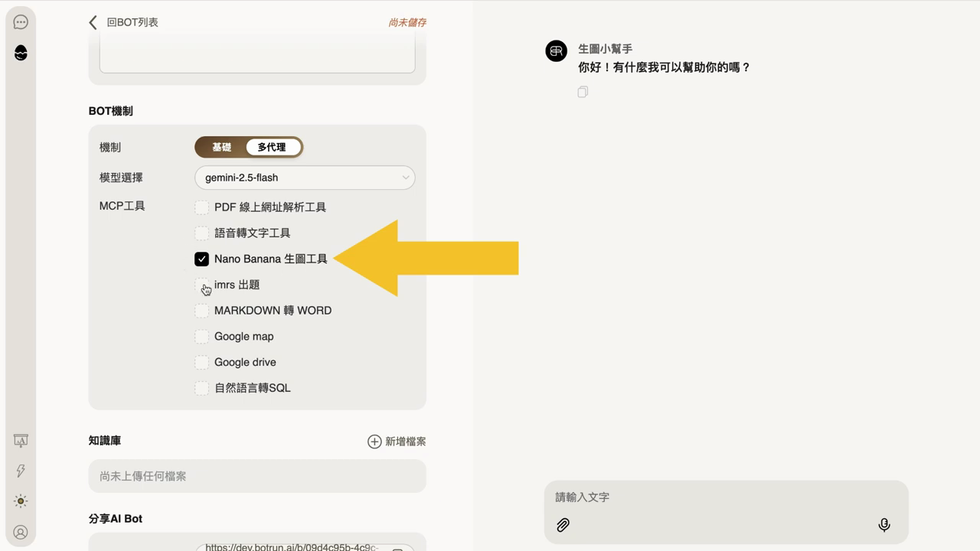Open the user account icon

coord(21,532)
